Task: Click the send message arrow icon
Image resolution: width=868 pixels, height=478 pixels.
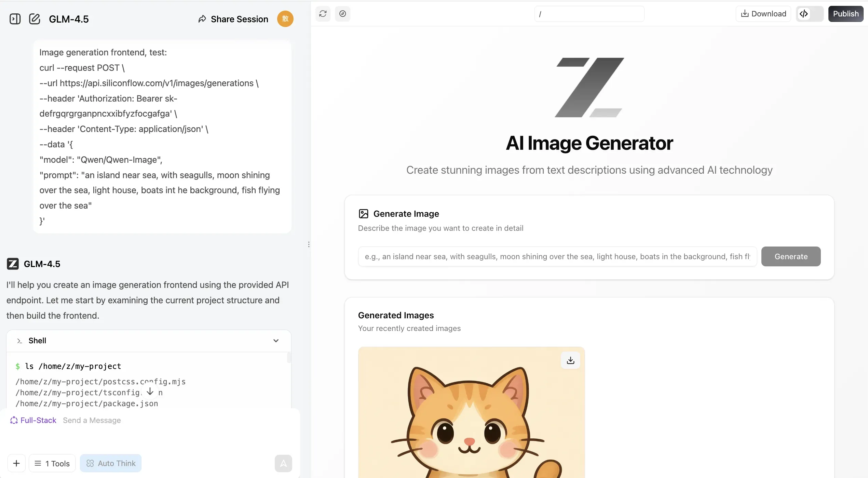Action: click(x=283, y=463)
